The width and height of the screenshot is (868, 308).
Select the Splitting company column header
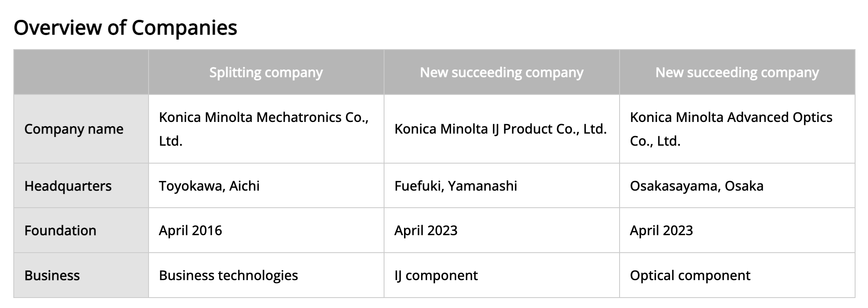pyautogui.click(x=266, y=72)
